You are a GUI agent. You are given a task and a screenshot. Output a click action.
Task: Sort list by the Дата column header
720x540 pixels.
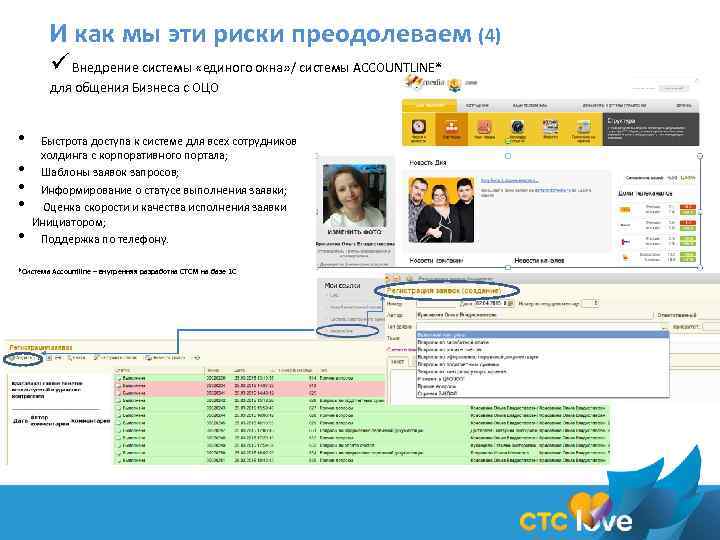point(239,370)
